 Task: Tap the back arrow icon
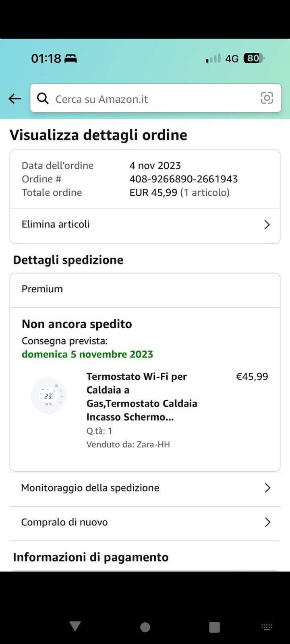[15, 99]
